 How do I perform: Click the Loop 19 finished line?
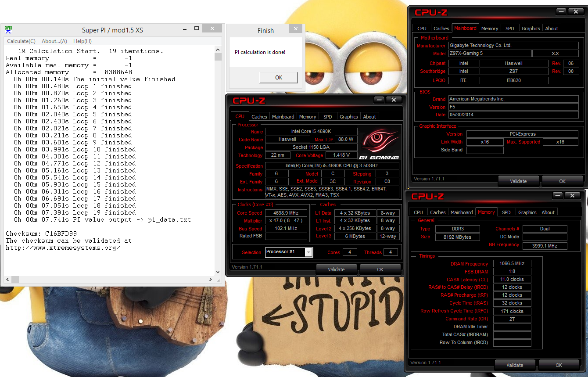click(75, 213)
